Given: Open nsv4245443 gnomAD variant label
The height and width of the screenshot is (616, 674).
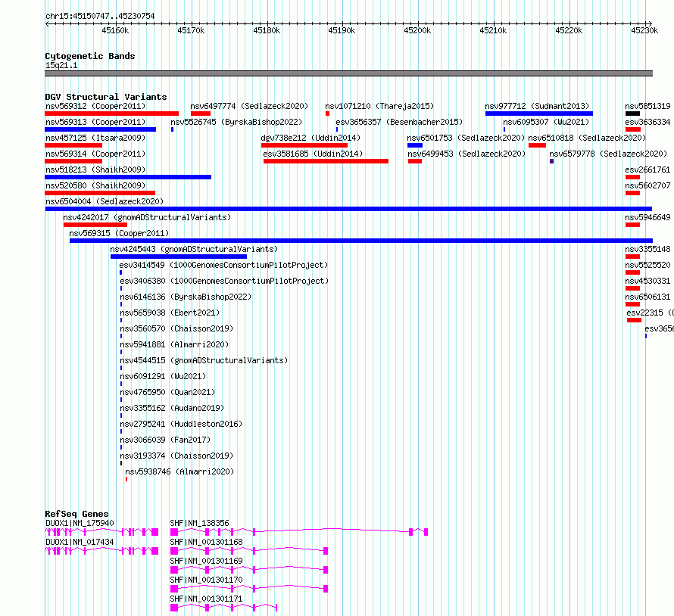Looking at the screenshot, I should [x=194, y=249].
